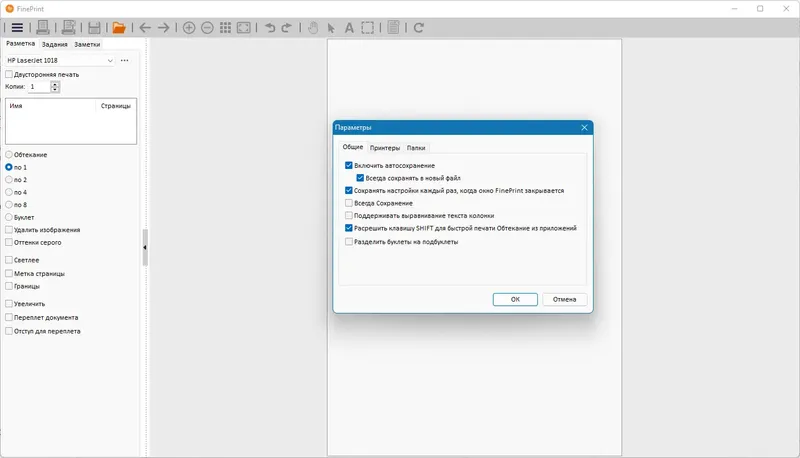The height and width of the screenshot is (458, 800).
Task: Toggle Разрешить клавишу SHIFT checkbox
Action: tap(348, 228)
